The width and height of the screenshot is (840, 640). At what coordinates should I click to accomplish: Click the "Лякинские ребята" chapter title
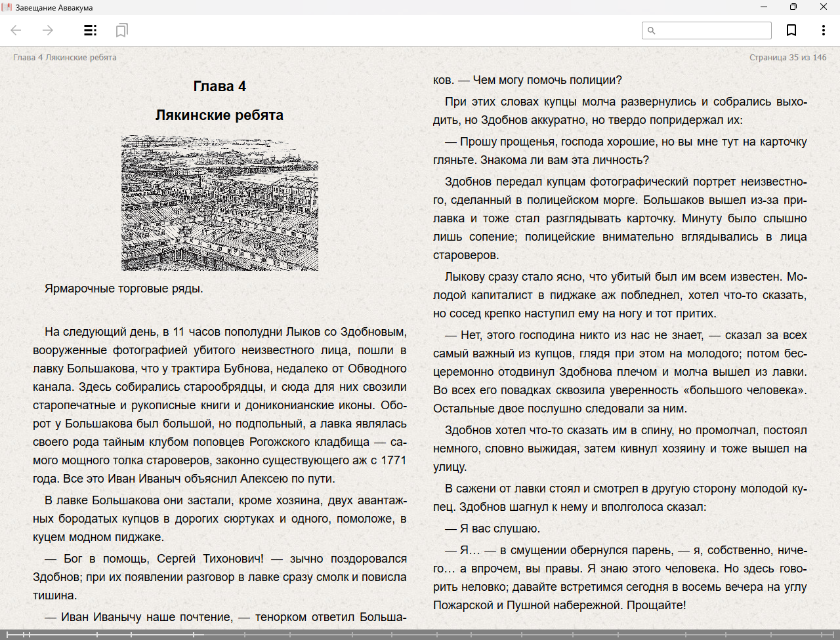219,115
